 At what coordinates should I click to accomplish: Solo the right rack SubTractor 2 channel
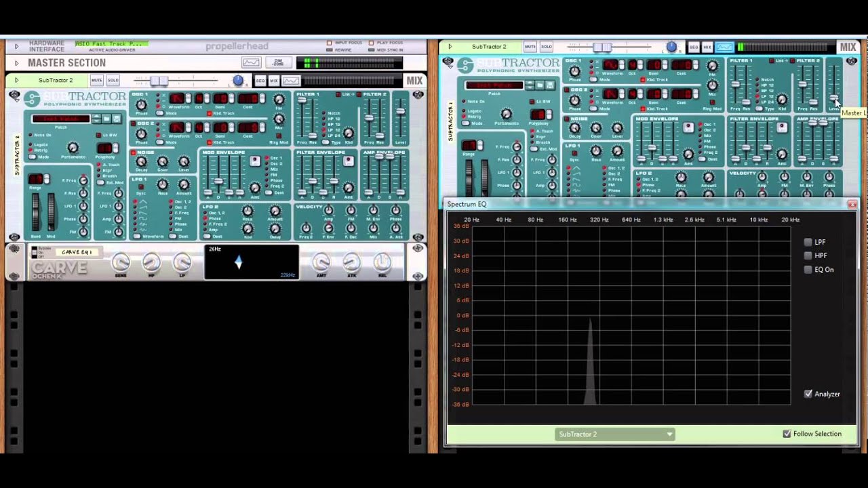pyautogui.click(x=546, y=47)
